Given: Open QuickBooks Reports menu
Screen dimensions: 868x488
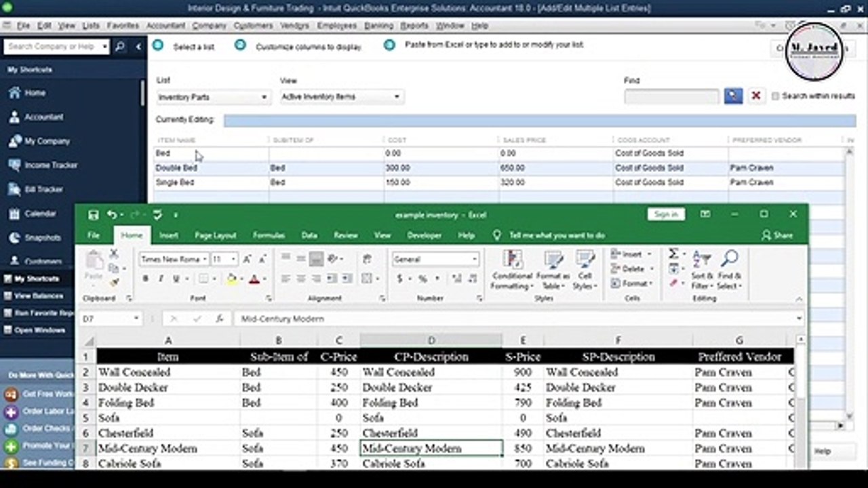Looking at the screenshot, I should (x=414, y=26).
